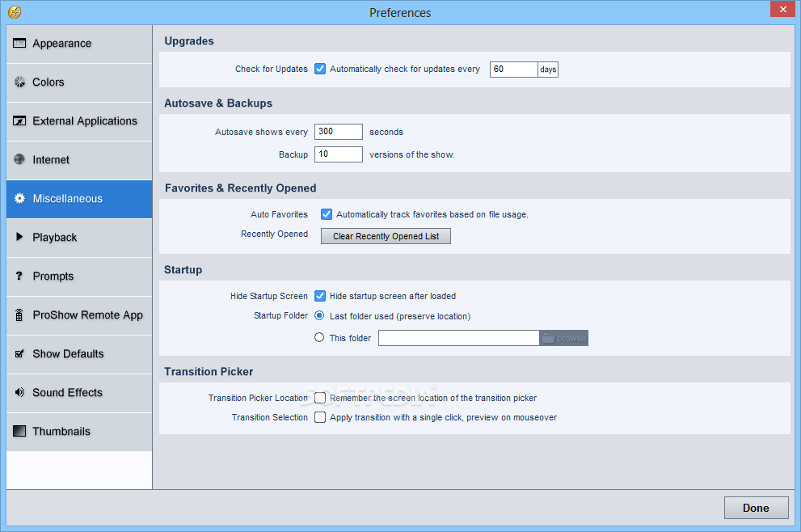Click the Done button
Screen dimensions: 801x532
(756, 508)
